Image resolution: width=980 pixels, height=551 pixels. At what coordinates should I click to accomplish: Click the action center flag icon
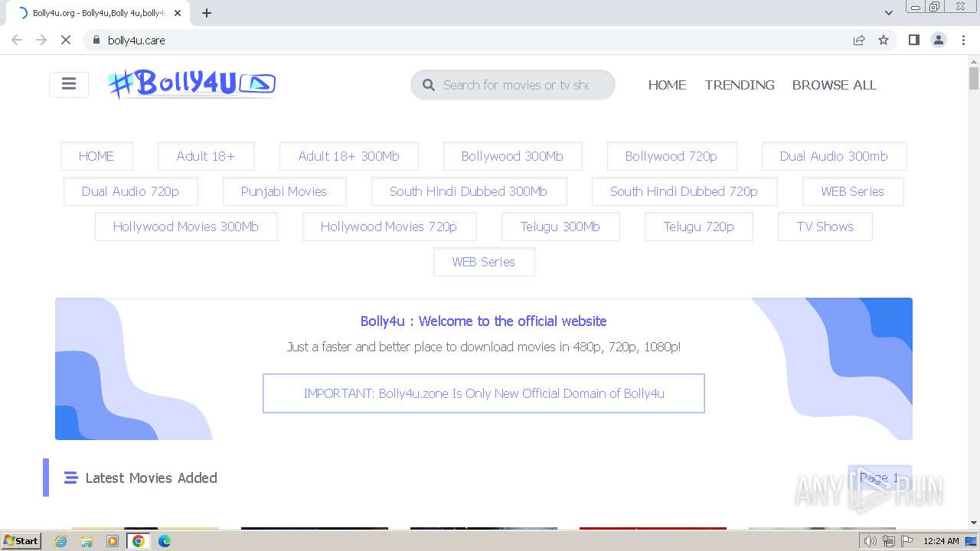tap(906, 541)
